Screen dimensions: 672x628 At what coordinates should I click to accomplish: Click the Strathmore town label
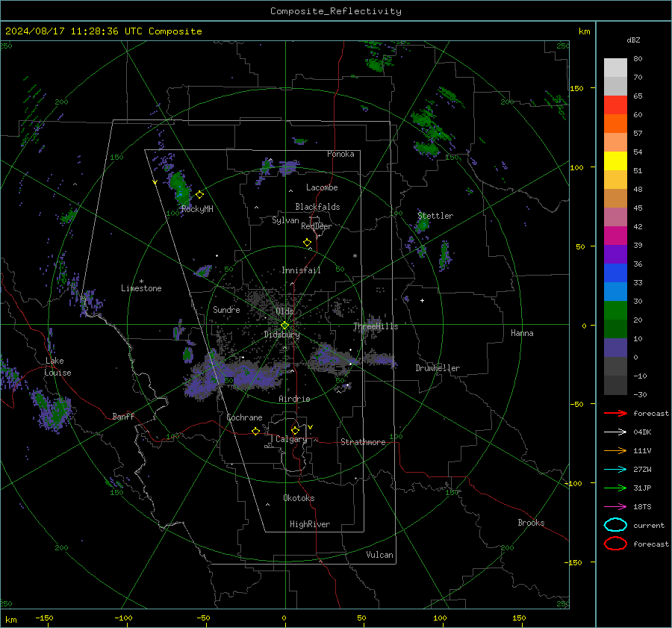[363, 442]
